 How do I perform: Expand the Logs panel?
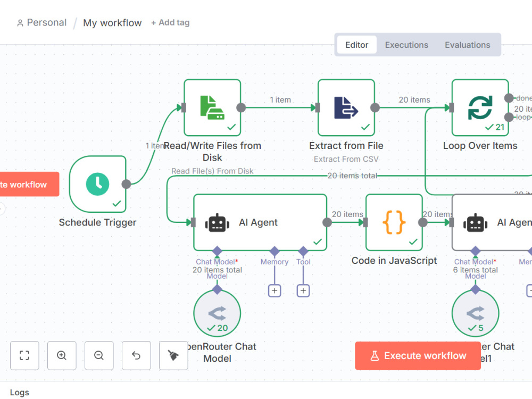coord(20,392)
